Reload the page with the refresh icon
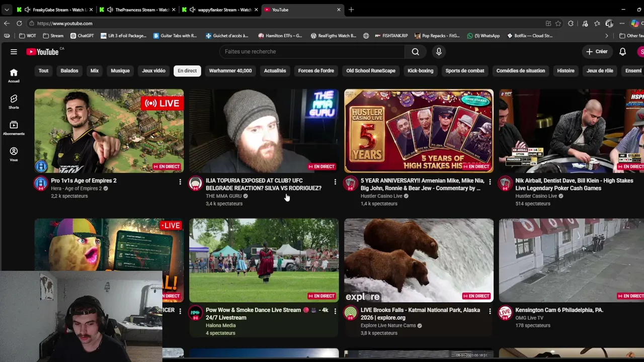This screenshot has height=362, width=644. click(19, 23)
